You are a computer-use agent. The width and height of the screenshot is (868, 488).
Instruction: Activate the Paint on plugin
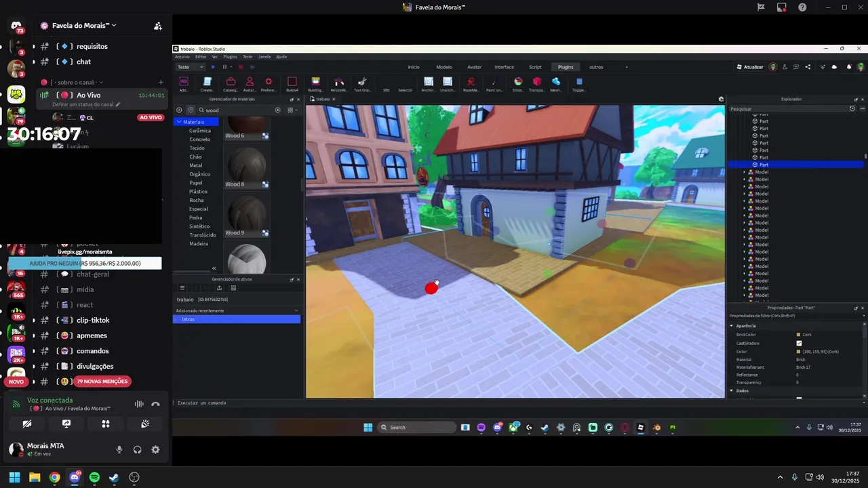(x=494, y=84)
